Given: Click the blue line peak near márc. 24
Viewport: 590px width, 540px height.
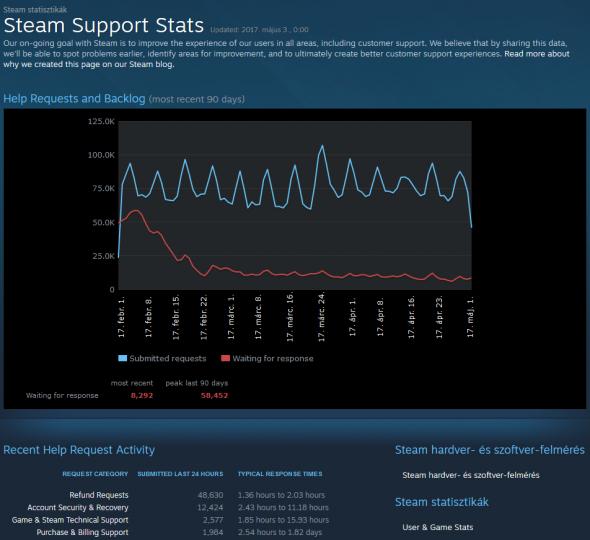Looking at the screenshot, I should click(x=322, y=145).
